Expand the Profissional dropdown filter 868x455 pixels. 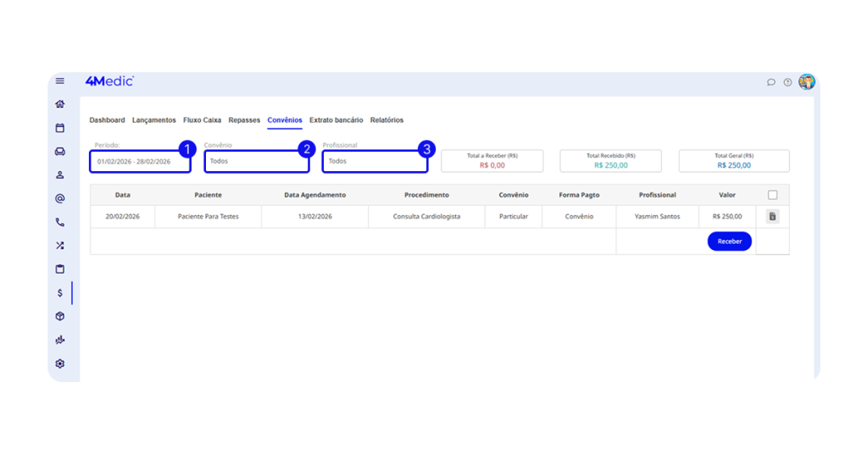[375, 161]
